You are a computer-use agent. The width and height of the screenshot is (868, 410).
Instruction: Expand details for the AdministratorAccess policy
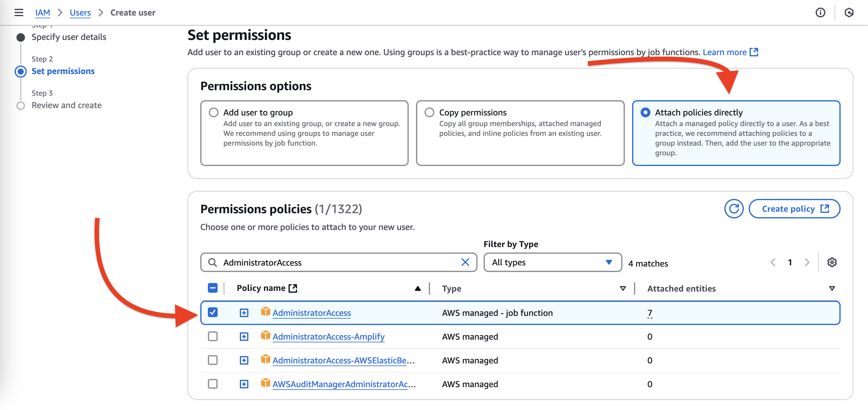pyautogui.click(x=243, y=313)
